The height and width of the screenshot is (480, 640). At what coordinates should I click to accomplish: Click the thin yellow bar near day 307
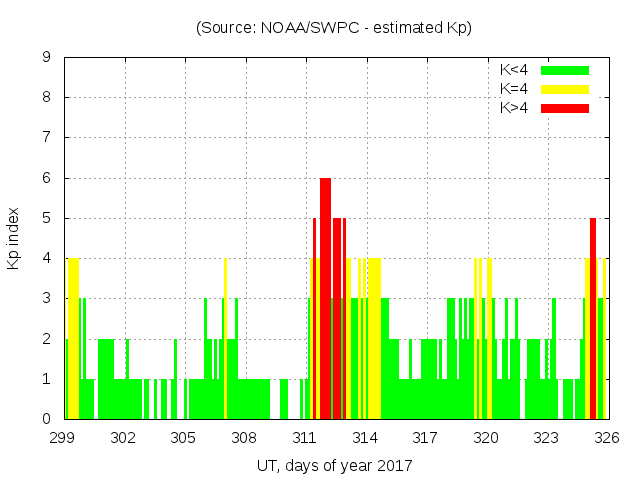pos(225,340)
